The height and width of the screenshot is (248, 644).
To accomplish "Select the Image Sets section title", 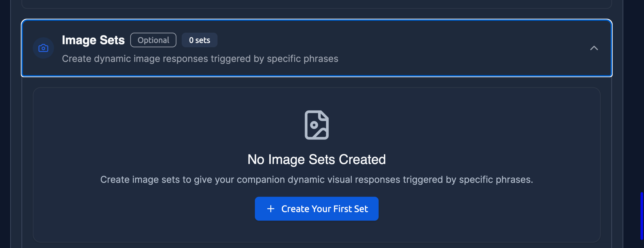I will pyautogui.click(x=93, y=40).
